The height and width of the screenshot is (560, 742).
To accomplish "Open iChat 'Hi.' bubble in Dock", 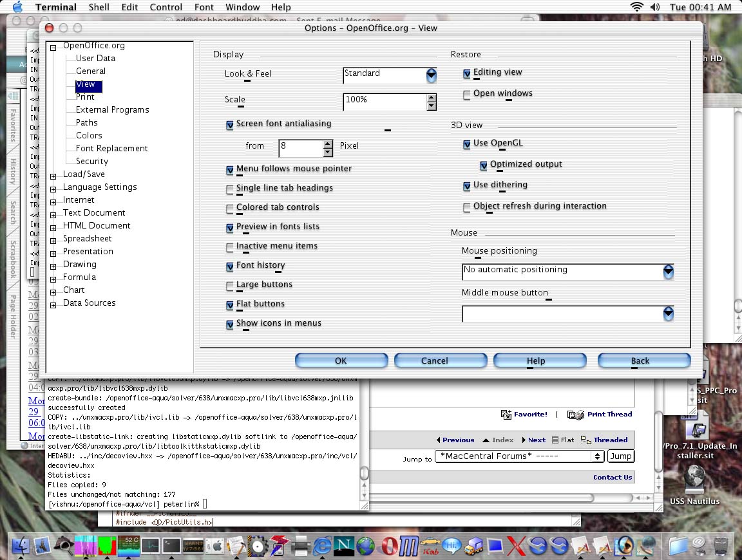I will coord(452,546).
